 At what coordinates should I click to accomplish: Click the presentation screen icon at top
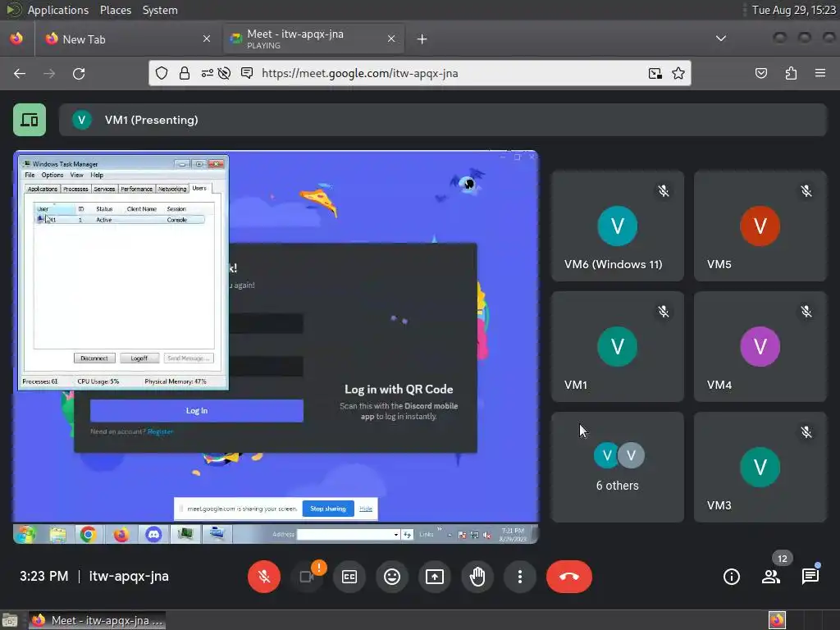30,120
